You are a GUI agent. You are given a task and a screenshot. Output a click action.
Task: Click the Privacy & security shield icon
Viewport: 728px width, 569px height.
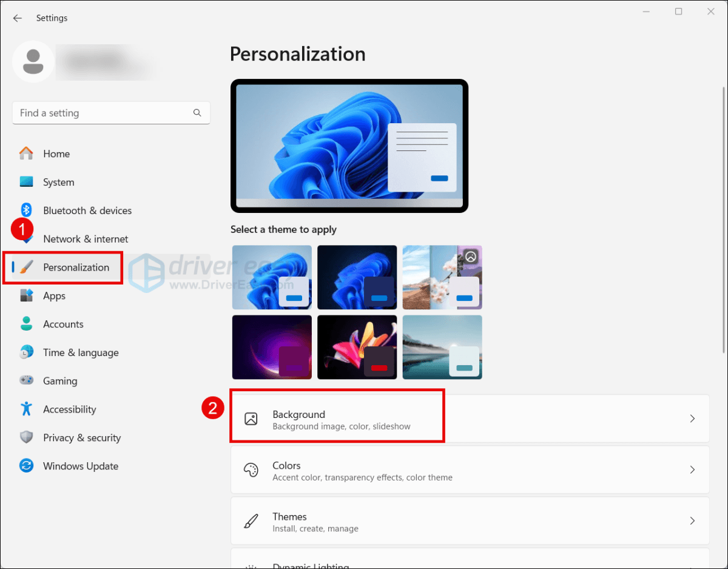(26, 437)
